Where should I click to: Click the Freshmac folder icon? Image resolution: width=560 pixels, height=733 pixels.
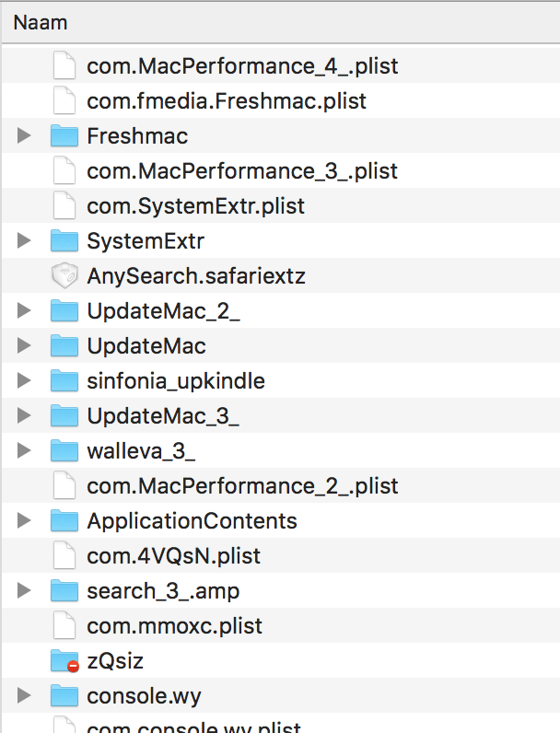click(x=64, y=135)
